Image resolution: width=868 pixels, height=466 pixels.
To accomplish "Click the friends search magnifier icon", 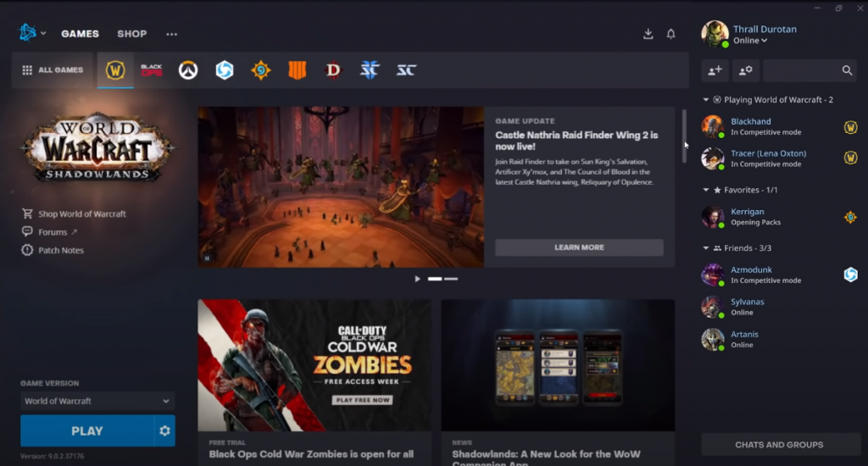I will tap(847, 70).
